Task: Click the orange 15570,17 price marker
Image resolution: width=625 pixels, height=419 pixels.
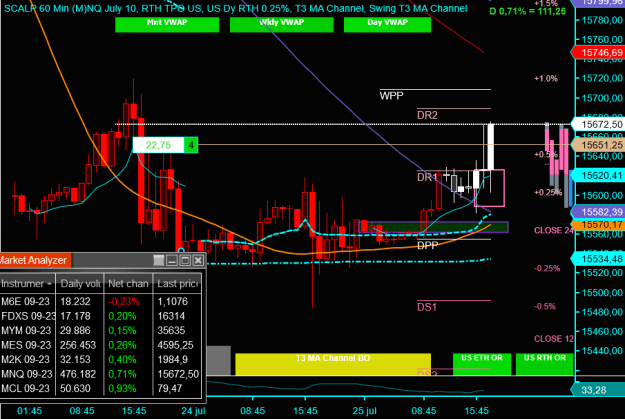Action: (x=598, y=225)
